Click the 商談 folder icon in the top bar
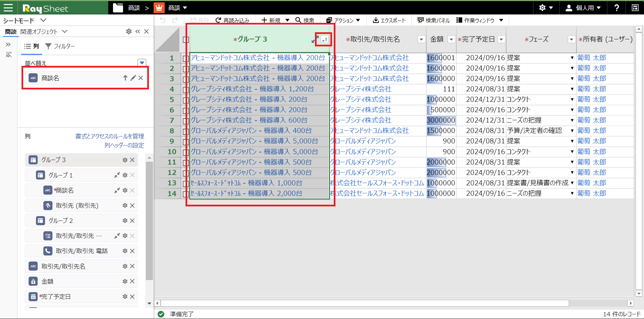The image size is (644, 319). (118, 8)
